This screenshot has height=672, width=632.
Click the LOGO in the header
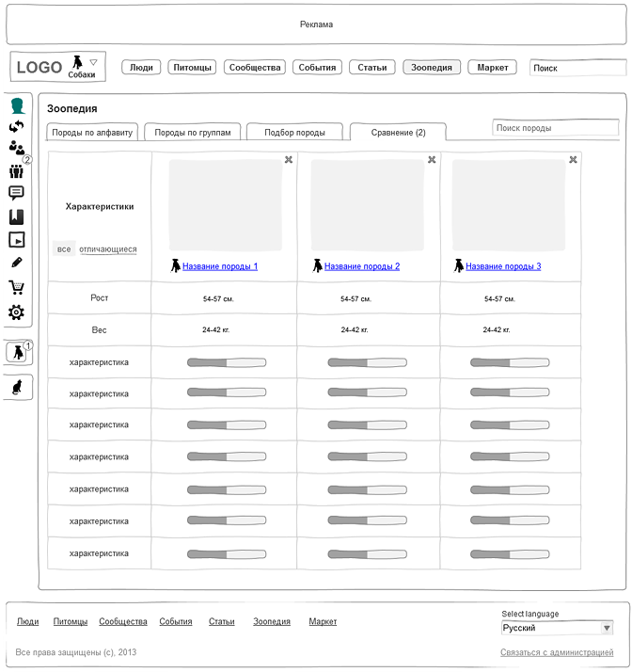pyautogui.click(x=39, y=67)
